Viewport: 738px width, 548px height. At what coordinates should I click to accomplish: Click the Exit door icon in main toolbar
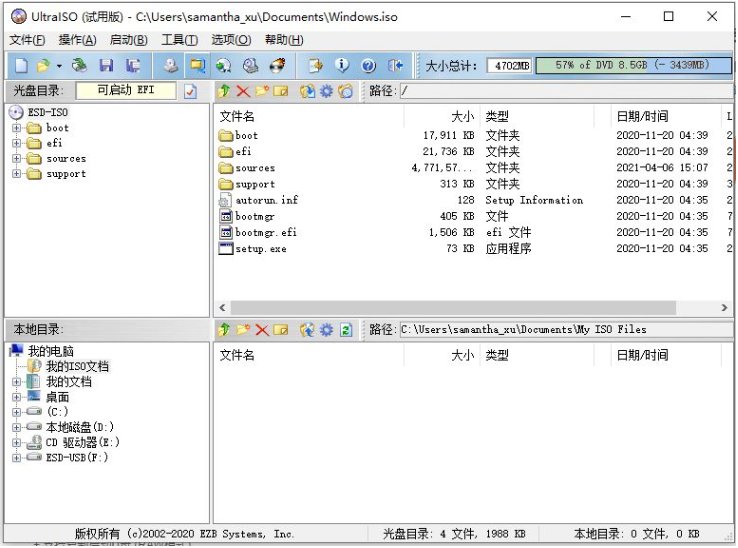coord(395,65)
